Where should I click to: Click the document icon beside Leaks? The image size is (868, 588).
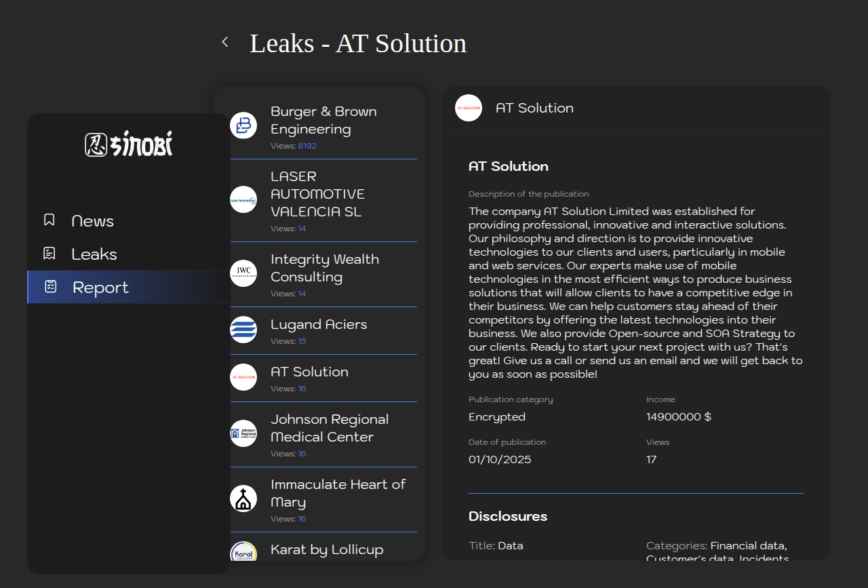pos(50,254)
